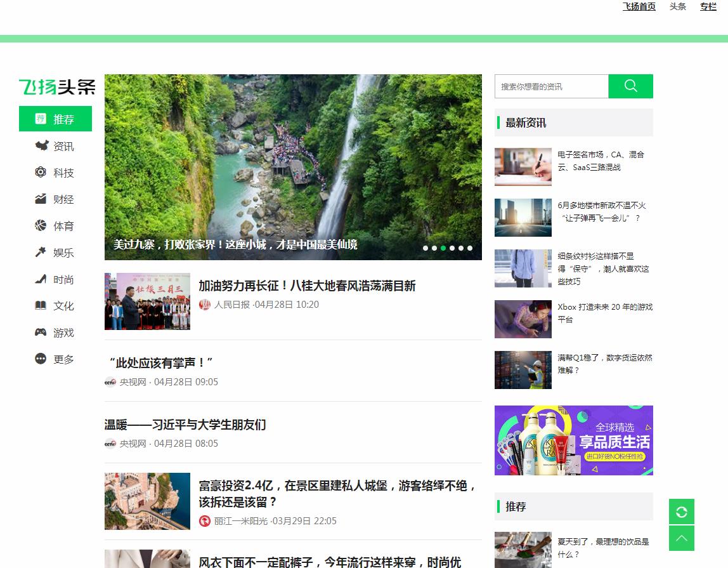
Task: Click the 推荐 sidebar icon
Action: pyautogui.click(x=41, y=119)
